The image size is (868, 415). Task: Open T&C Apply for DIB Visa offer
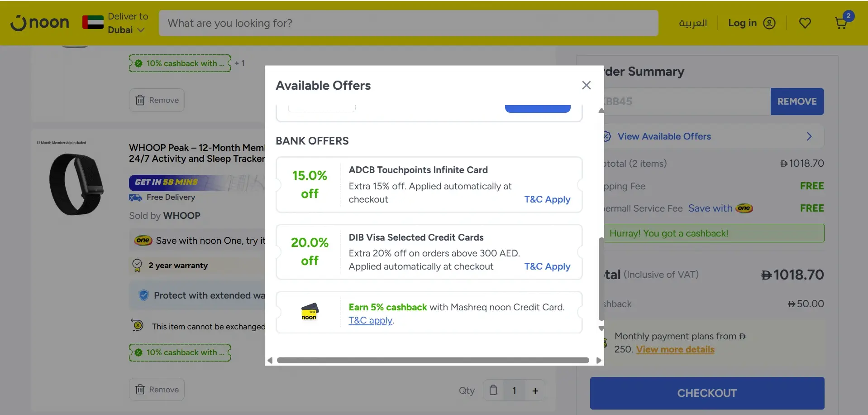pyautogui.click(x=547, y=266)
